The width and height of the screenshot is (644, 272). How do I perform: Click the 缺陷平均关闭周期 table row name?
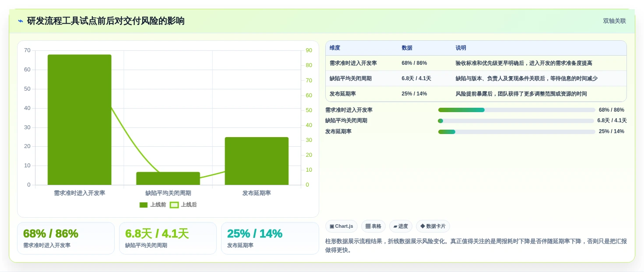click(351, 78)
